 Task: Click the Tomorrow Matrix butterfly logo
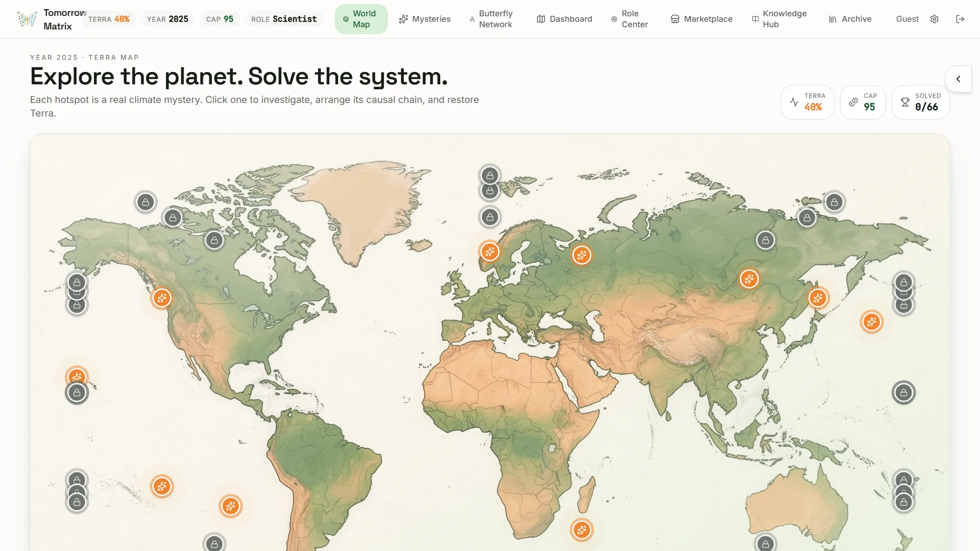click(x=27, y=19)
